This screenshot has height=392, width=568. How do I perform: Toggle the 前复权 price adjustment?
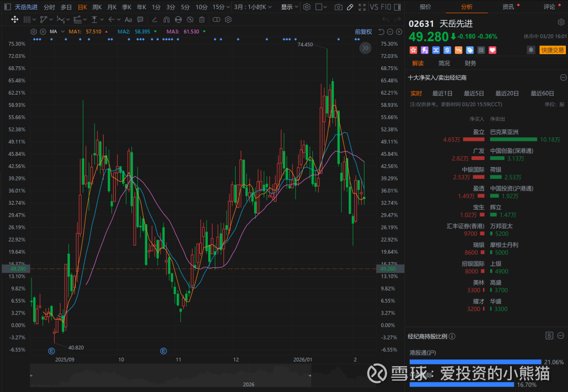pos(363,32)
